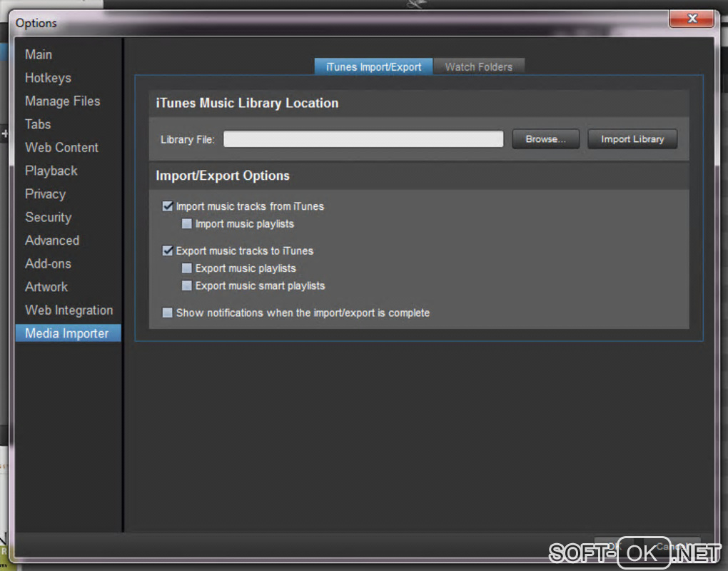Select Hotkeys in the sidebar
This screenshot has height=571, width=728.
point(48,78)
